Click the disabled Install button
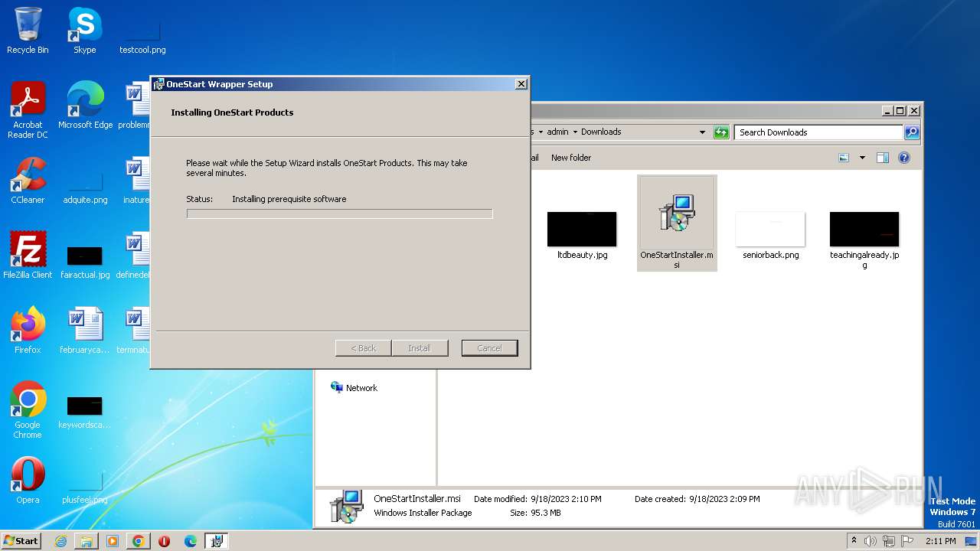This screenshot has height=551, width=980. [419, 348]
